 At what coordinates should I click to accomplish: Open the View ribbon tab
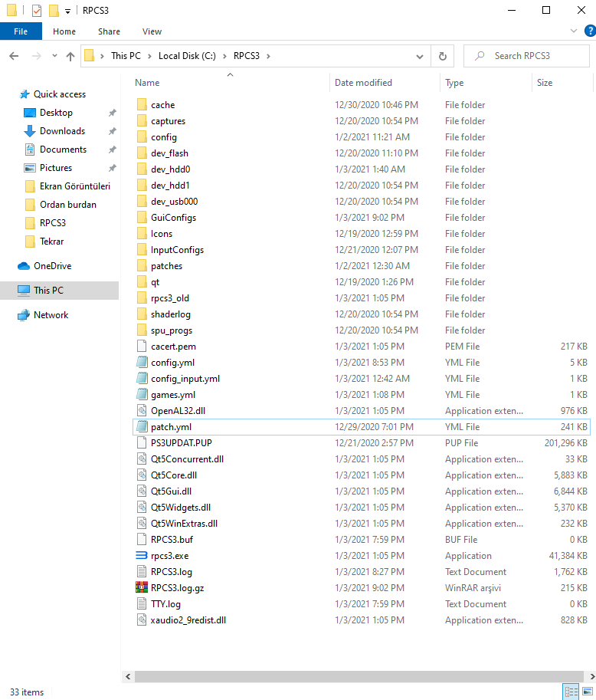152,31
